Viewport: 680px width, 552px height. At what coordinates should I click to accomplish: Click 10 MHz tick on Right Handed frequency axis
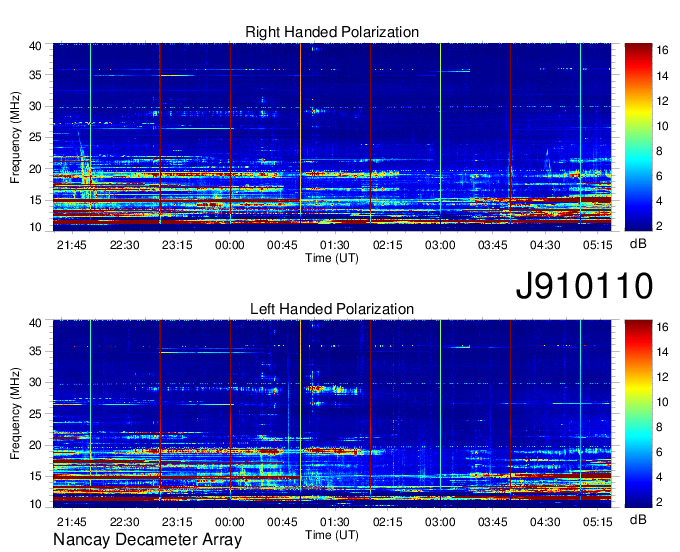point(35,227)
